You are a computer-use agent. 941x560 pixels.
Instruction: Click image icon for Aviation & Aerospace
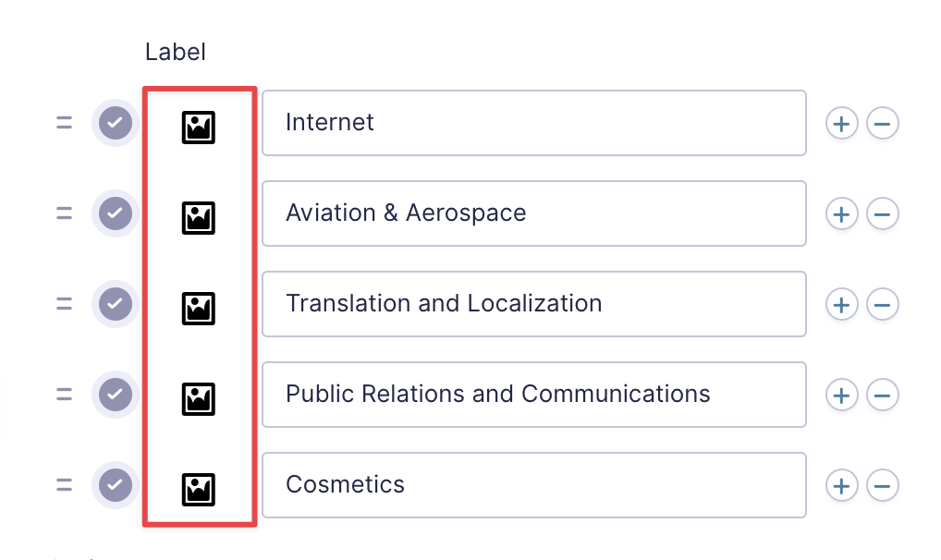pos(198,218)
